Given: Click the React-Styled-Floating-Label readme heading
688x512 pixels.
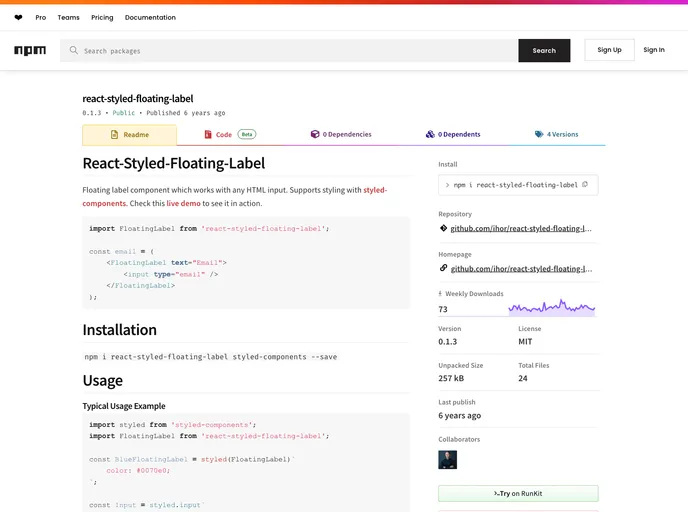Looking at the screenshot, I should coord(174,163).
